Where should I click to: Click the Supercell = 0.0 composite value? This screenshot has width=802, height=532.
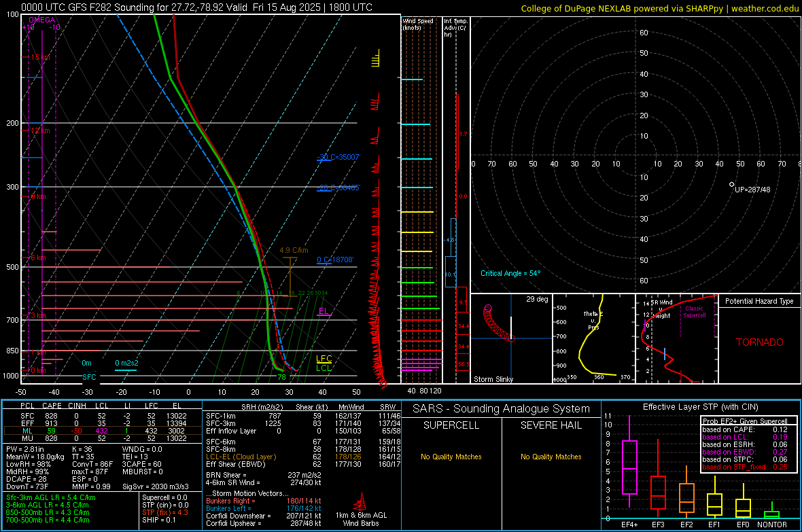pyautogui.click(x=164, y=497)
